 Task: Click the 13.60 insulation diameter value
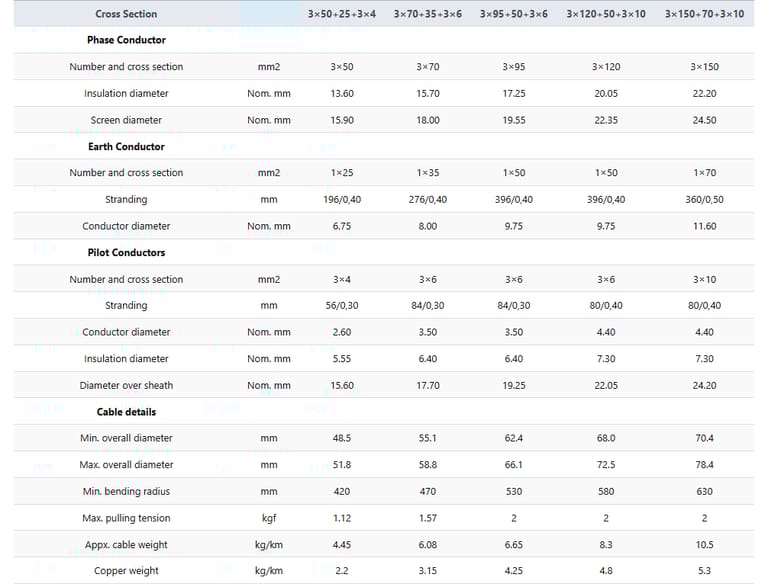[342, 93]
